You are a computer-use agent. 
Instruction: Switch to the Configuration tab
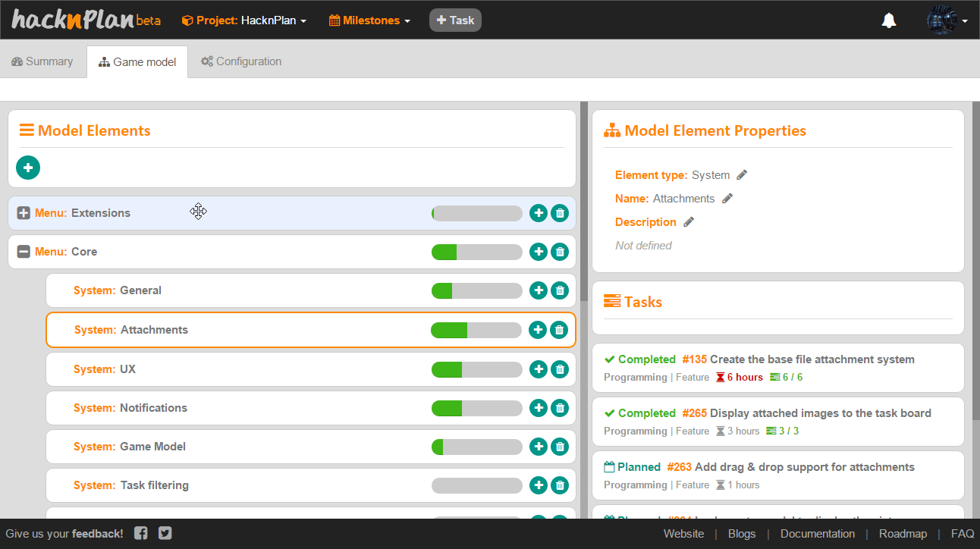(241, 61)
